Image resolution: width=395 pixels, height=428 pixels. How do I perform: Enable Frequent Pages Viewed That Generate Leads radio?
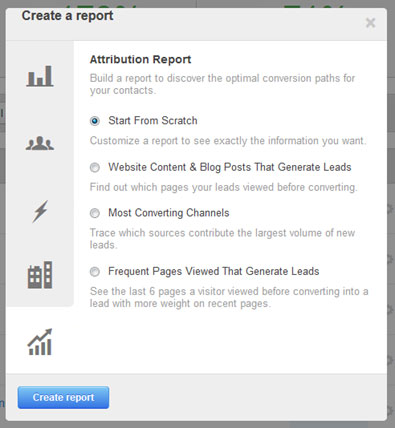[x=95, y=272]
